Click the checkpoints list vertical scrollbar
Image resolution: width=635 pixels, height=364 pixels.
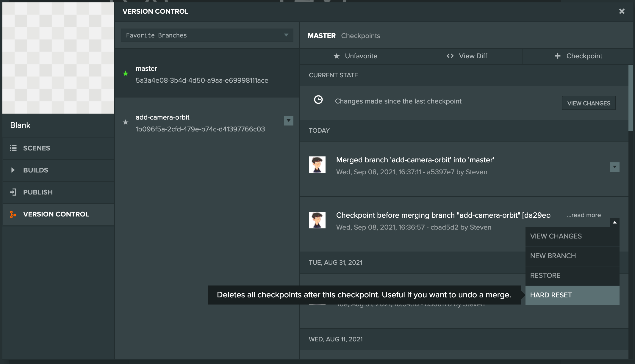point(631,98)
